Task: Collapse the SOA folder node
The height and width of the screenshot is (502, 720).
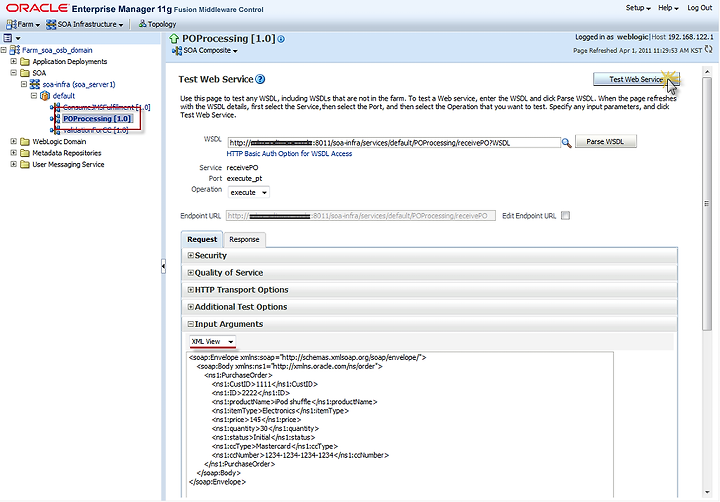Action: (14, 73)
